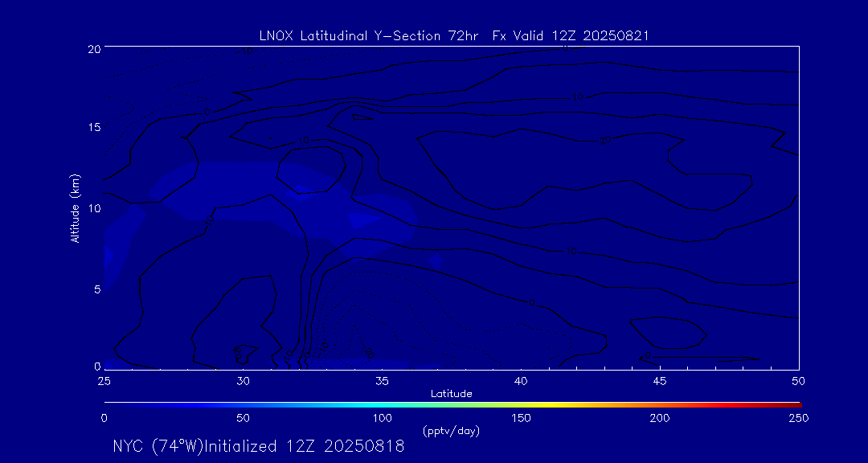Click the latitude 40 tick label
The width and height of the screenshot is (868, 463).
(521, 380)
